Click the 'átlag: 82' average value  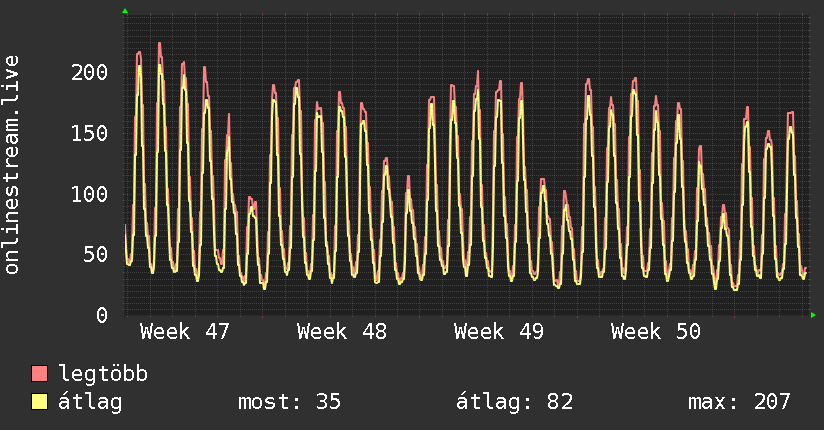click(514, 403)
